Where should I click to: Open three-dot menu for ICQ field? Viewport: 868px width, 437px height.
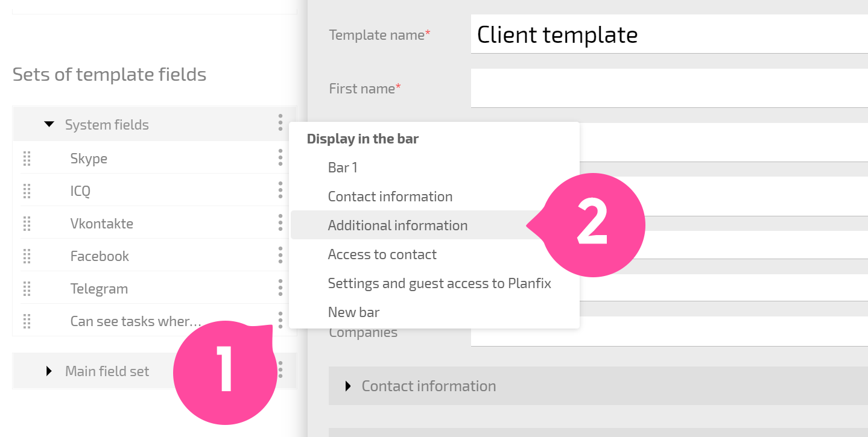pyautogui.click(x=280, y=190)
